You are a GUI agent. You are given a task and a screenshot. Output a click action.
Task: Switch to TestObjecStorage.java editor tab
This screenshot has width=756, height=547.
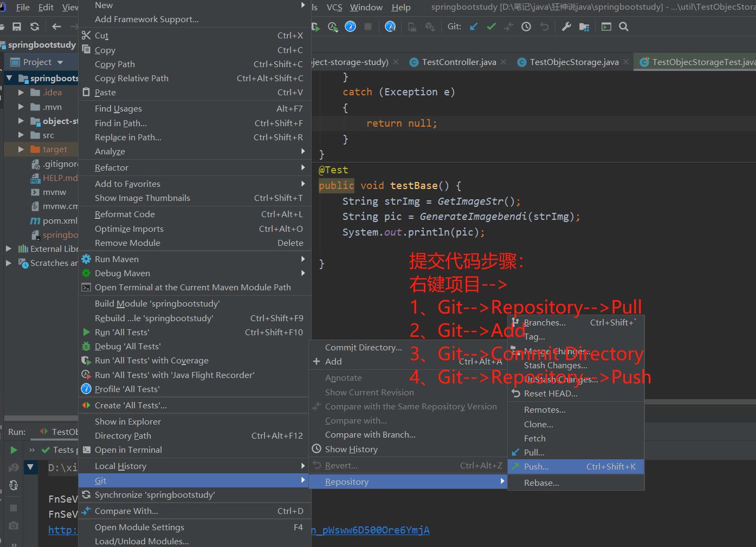574,62
